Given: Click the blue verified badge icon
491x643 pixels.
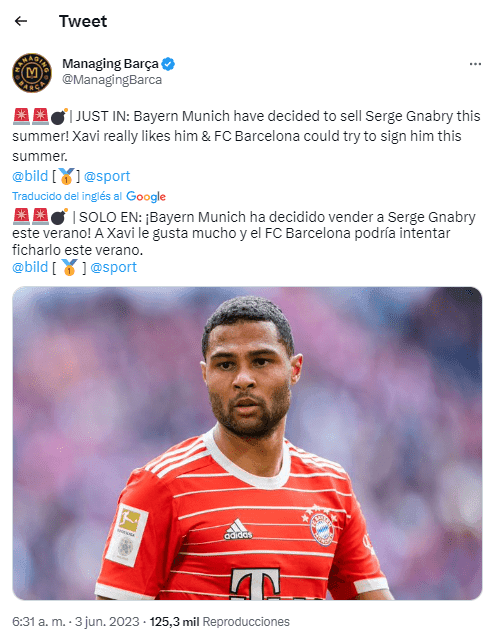Looking at the screenshot, I should tap(168, 64).
